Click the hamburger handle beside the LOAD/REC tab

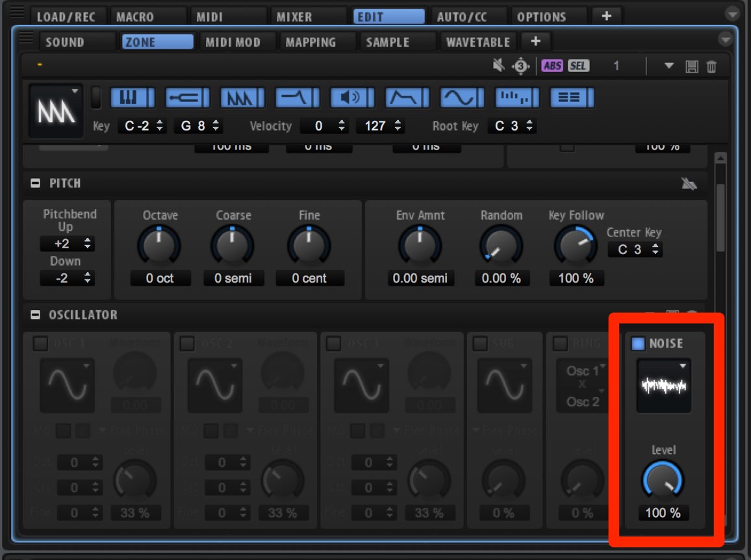point(18,12)
